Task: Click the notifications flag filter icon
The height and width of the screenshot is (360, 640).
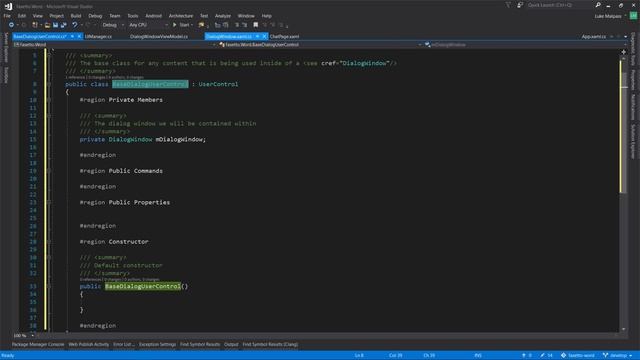Action: point(508,5)
